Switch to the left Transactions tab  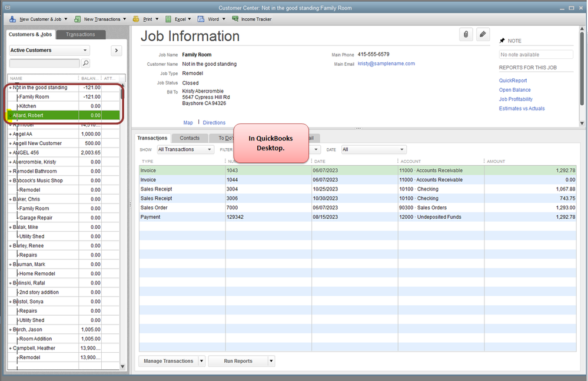81,35
